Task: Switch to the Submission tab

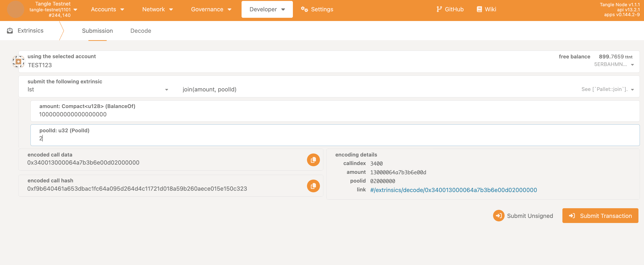Action: (97, 30)
